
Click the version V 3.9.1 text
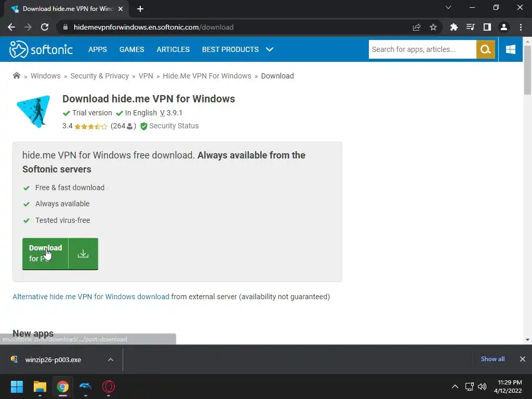[171, 113]
